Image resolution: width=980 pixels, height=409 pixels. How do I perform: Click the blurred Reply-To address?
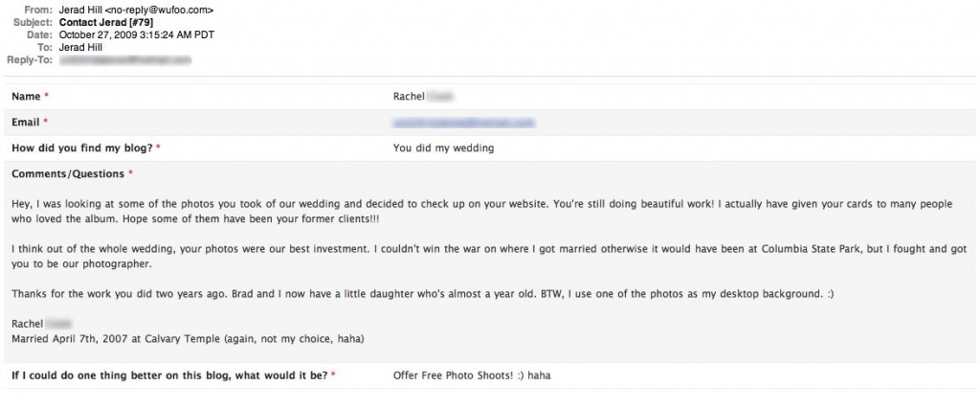coord(124,60)
